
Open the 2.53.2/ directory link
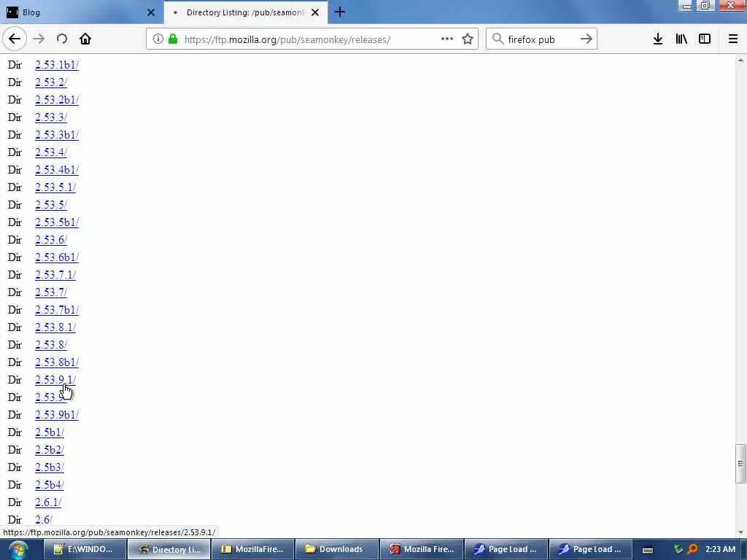[51, 82]
